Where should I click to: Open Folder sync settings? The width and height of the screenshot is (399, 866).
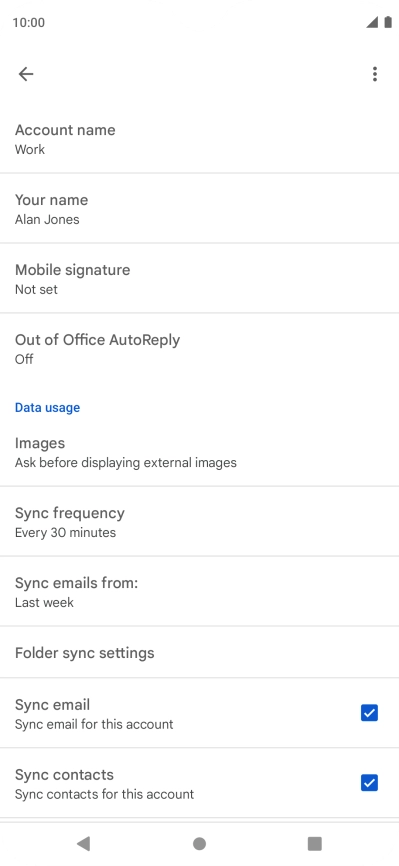(x=200, y=653)
